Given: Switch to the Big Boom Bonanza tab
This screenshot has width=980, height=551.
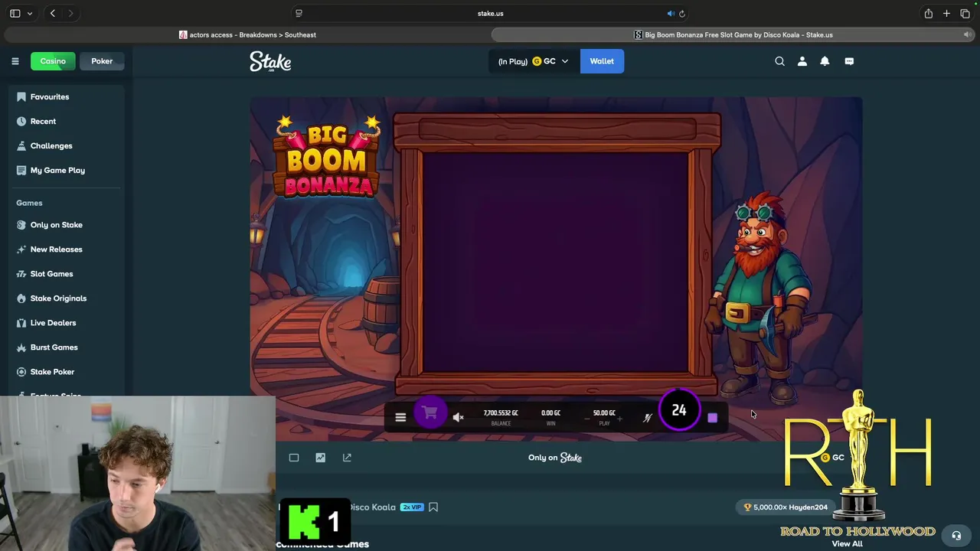Looking at the screenshot, I should tap(733, 34).
